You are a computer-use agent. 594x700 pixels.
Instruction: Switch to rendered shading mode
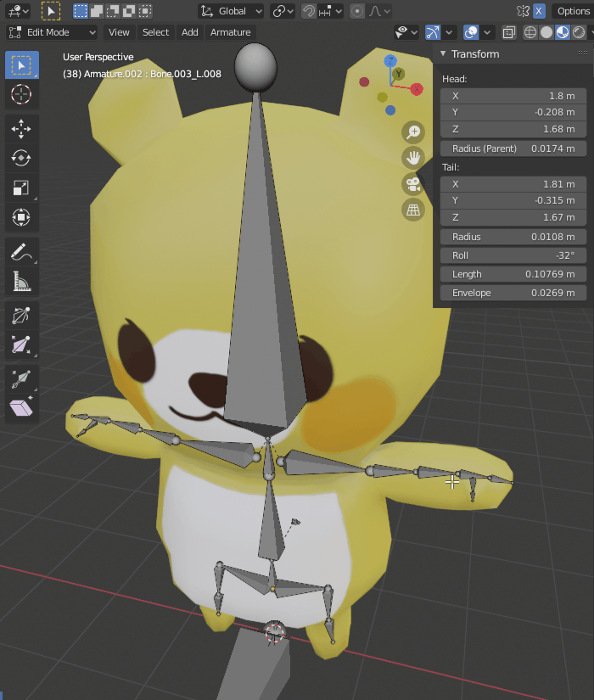pos(579,32)
